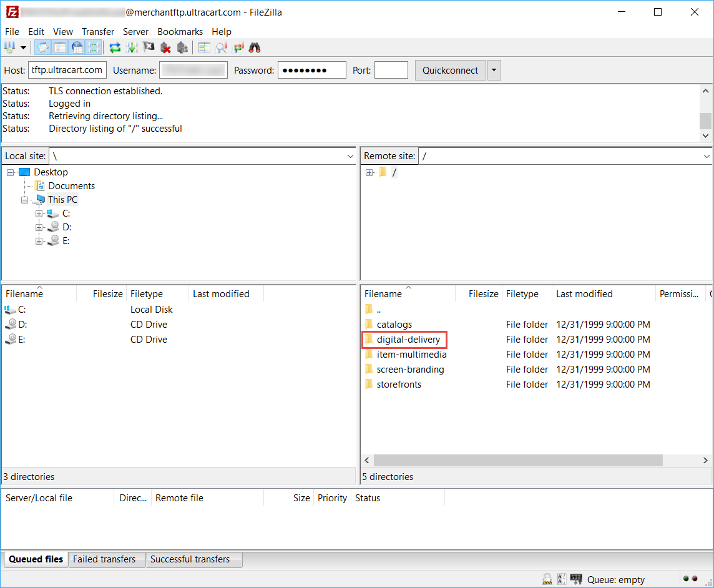Toggle synchronized browsing
714x588 pixels.
point(238,47)
